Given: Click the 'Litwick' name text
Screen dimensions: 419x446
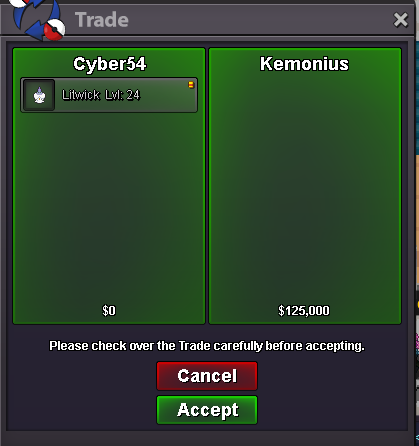Looking at the screenshot, I should point(81,95).
